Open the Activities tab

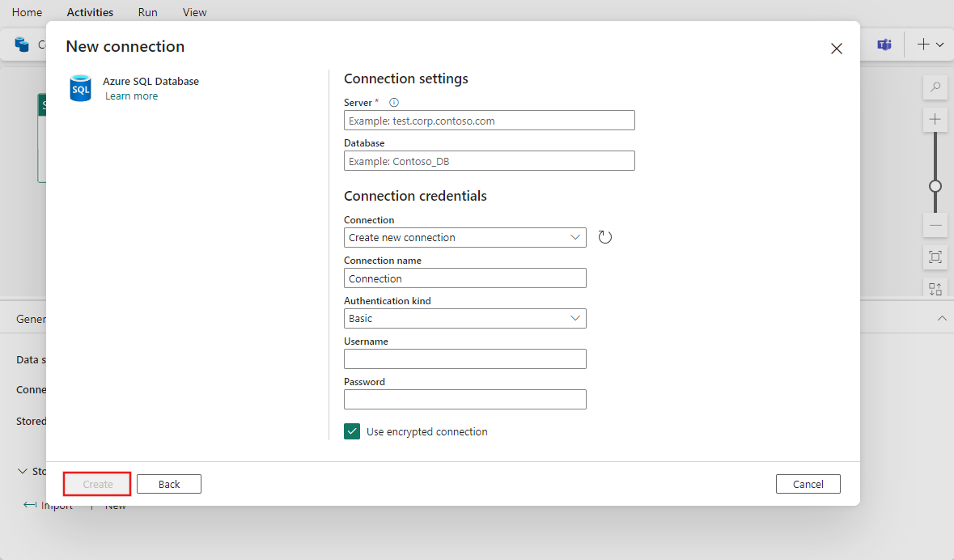(x=90, y=12)
